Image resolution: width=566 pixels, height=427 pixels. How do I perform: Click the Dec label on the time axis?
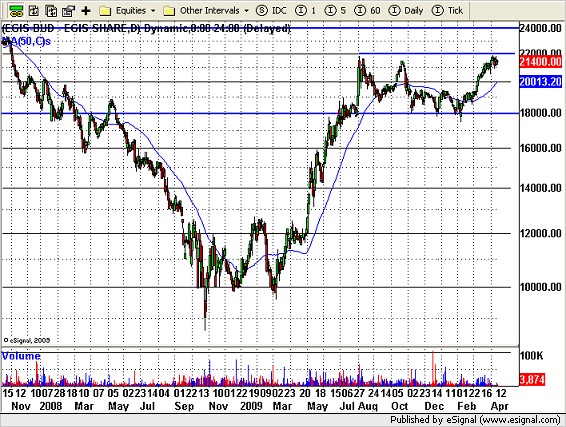pyautogui.click(x=434, y=406)
